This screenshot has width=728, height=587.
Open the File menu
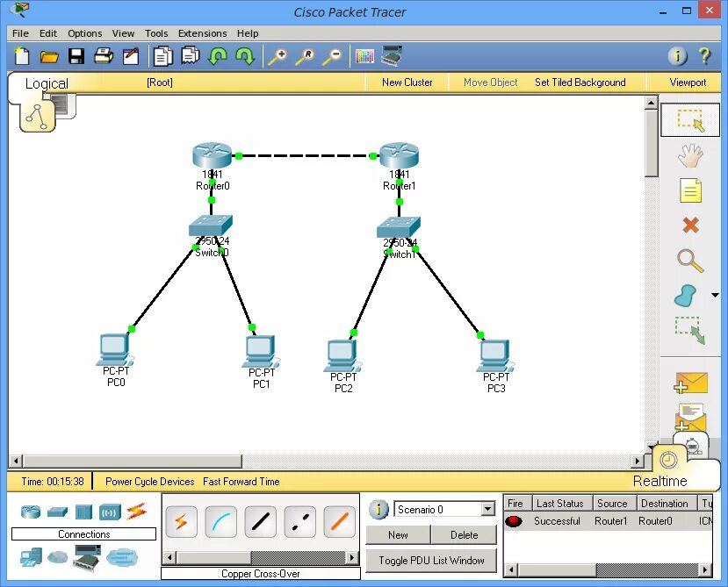coord(20,33)
